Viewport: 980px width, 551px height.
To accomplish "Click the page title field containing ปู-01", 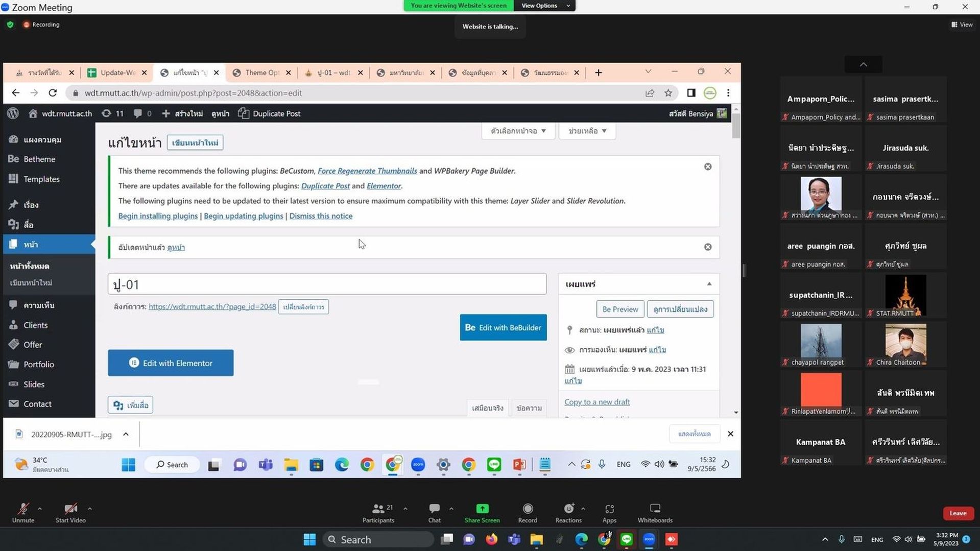I will (327, 284).
